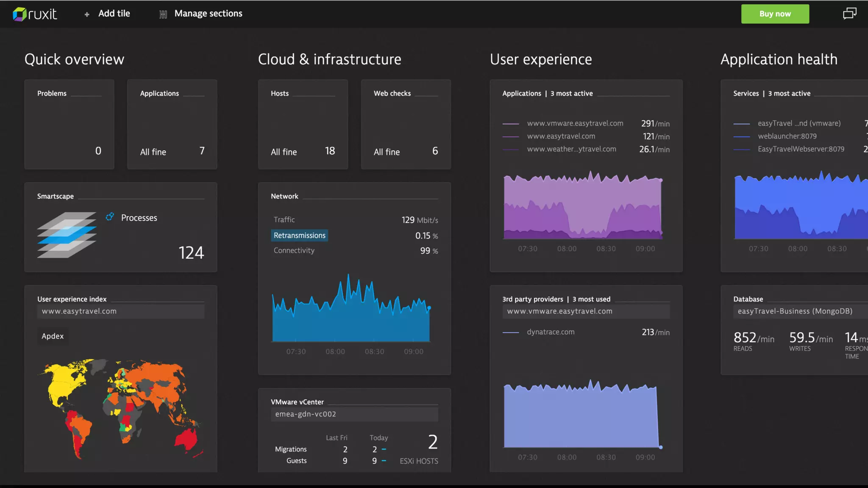Click the Manage sections grid icon
This screenshot has height=488, width=868.
[163, 14]
